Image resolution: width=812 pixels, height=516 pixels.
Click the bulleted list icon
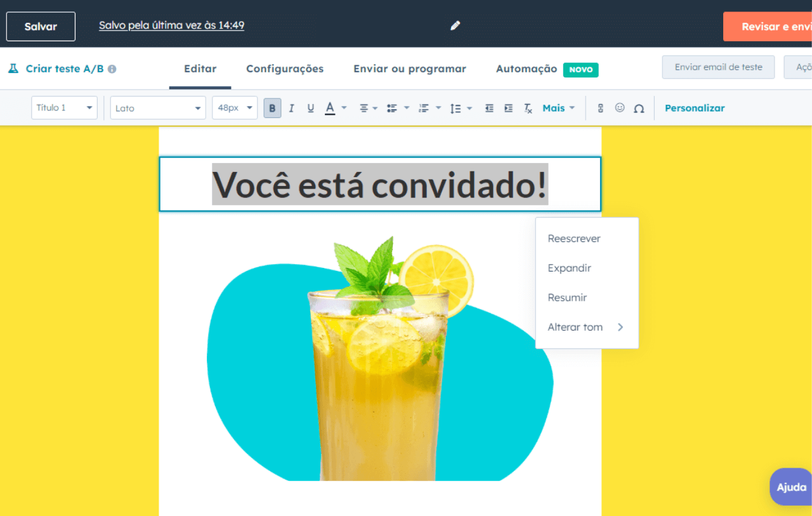pyautogui.click(x=392, y=108)
